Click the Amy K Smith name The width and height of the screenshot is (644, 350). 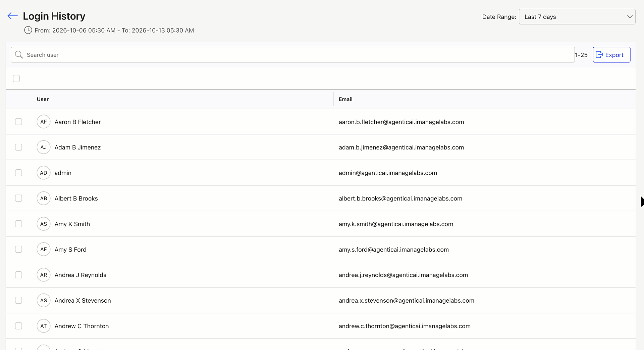click(x=72, y=224)
